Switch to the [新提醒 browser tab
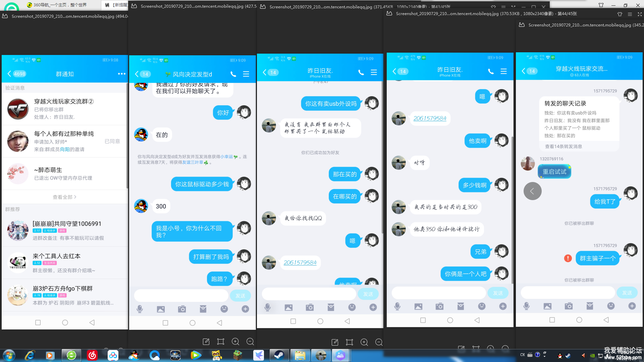 coord(116,5)
